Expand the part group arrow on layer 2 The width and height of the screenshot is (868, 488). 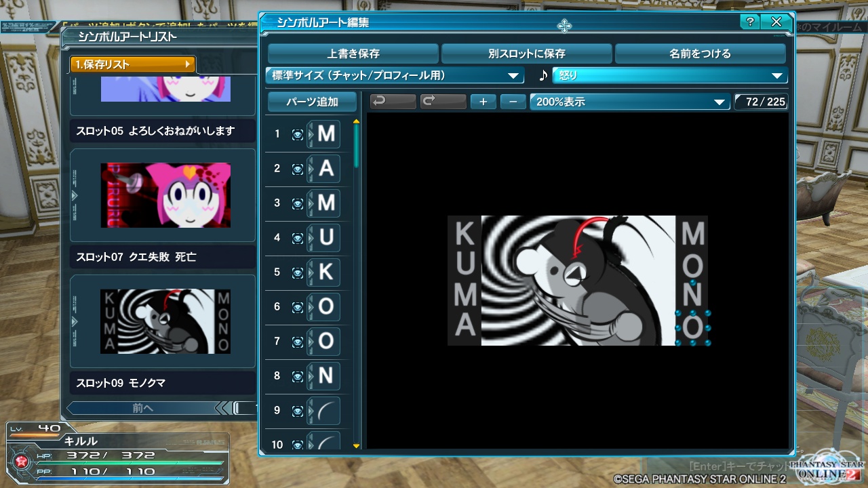(310, 169)
